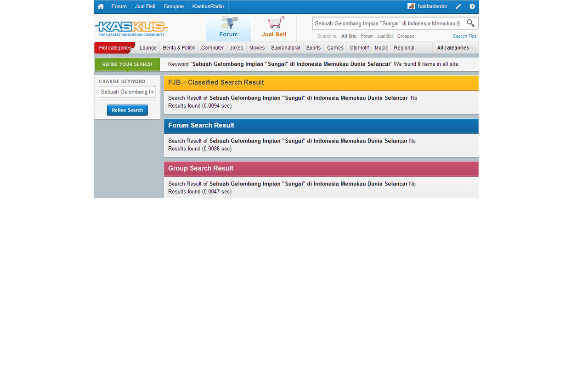Open the Supranatural category
Image resolution: width=588 pixels, height=368 pixels.
286,48
